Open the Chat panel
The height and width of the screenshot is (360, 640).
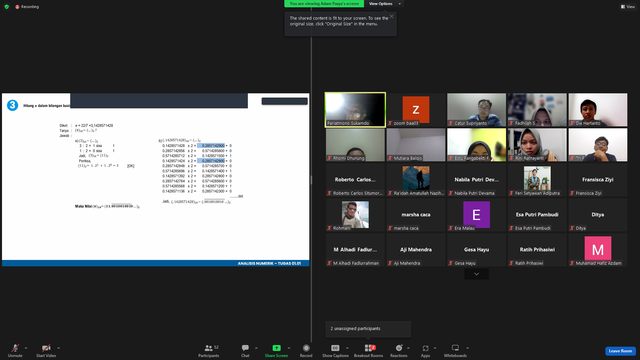245,350
